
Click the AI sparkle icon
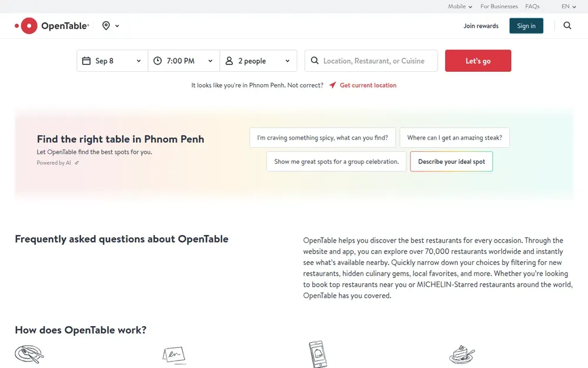click(x=76, y=163)
